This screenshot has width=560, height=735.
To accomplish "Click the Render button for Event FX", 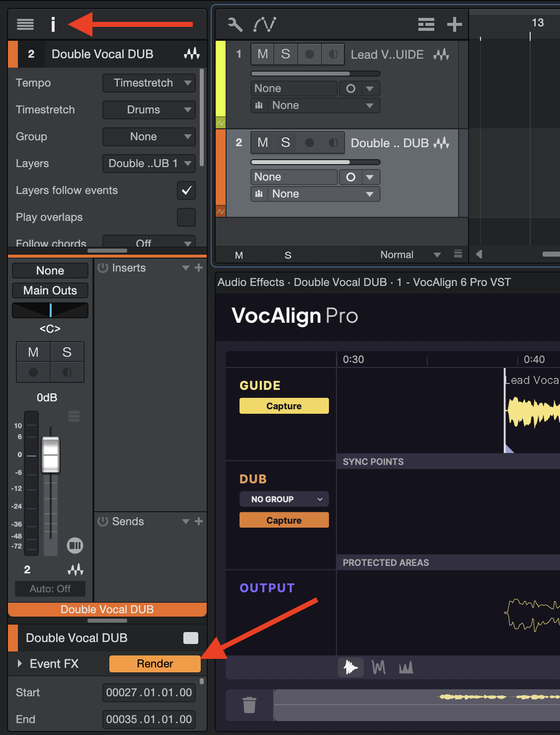I will click(155, 663).
